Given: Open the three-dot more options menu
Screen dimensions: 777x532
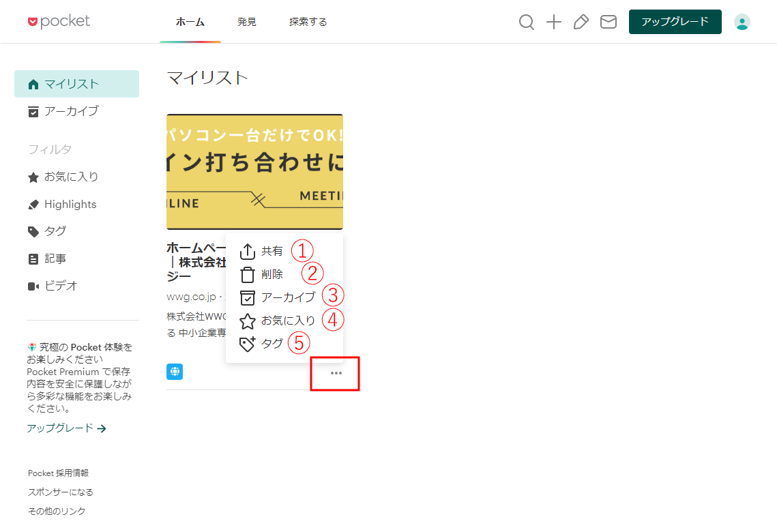Looking at the screenshot, I should [336, 373].
